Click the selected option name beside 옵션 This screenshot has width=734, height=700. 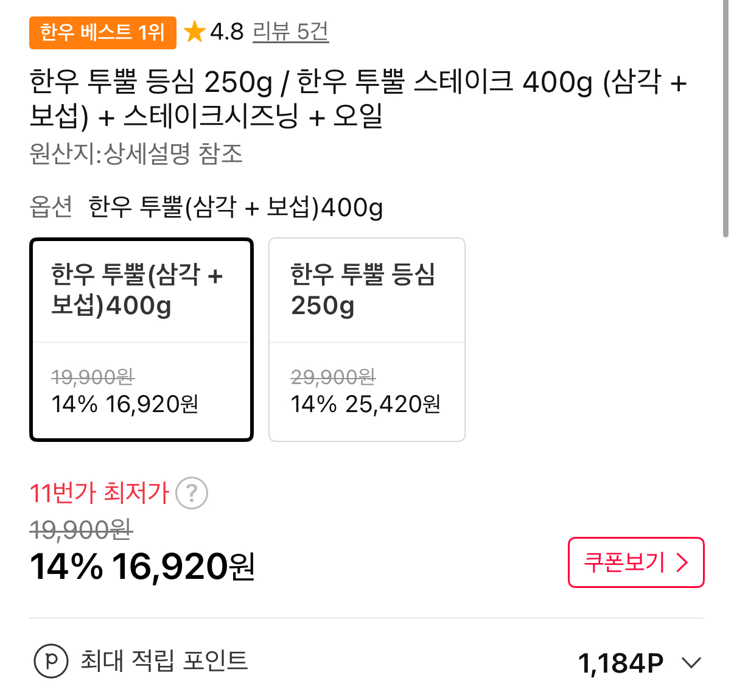[236, 208]
